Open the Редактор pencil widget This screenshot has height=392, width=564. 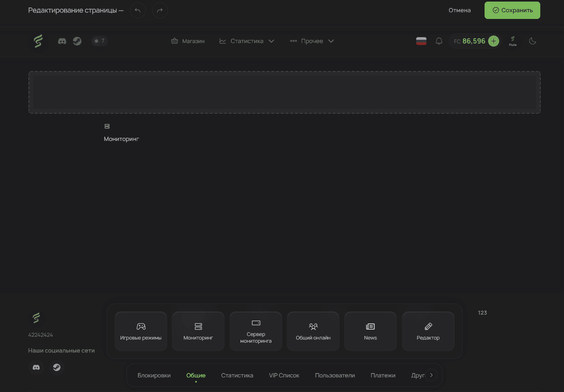click(428, 331)
